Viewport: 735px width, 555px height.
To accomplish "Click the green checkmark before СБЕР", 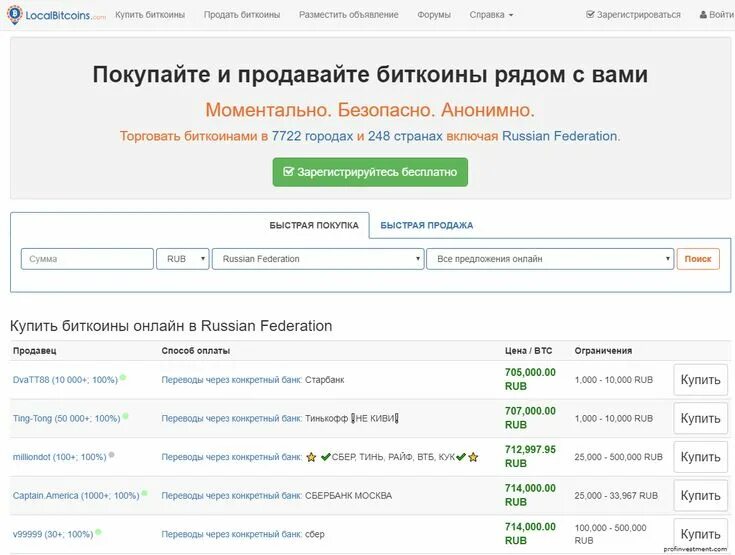I will click(326, 457).
